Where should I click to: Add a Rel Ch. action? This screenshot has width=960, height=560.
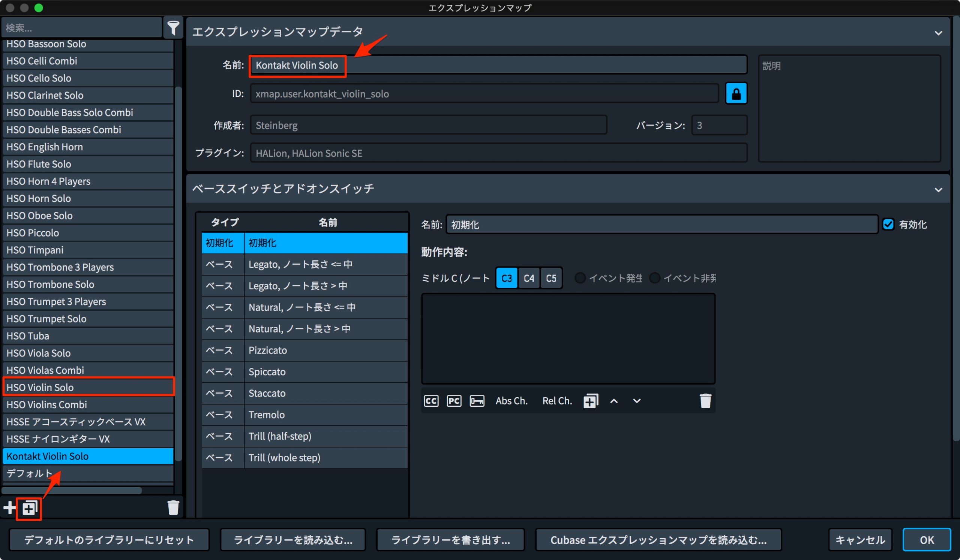tap(557, 401)
